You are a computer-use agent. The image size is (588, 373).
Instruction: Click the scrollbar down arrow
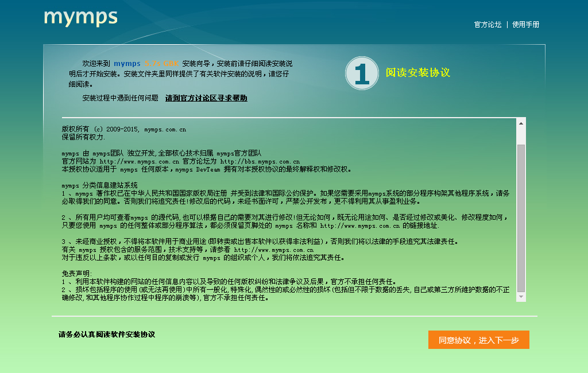point(521,297)
